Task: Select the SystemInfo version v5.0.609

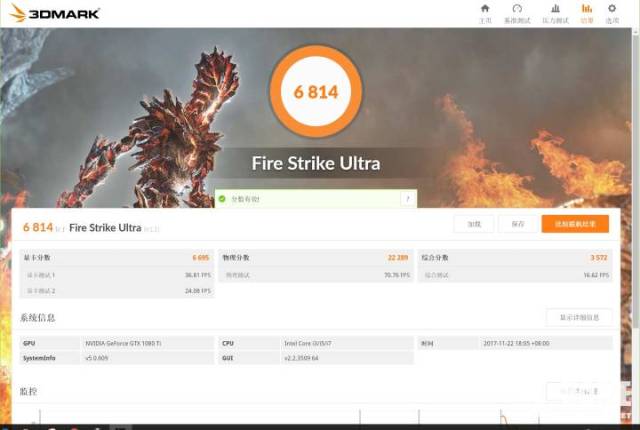Action: tap(97, 358)
